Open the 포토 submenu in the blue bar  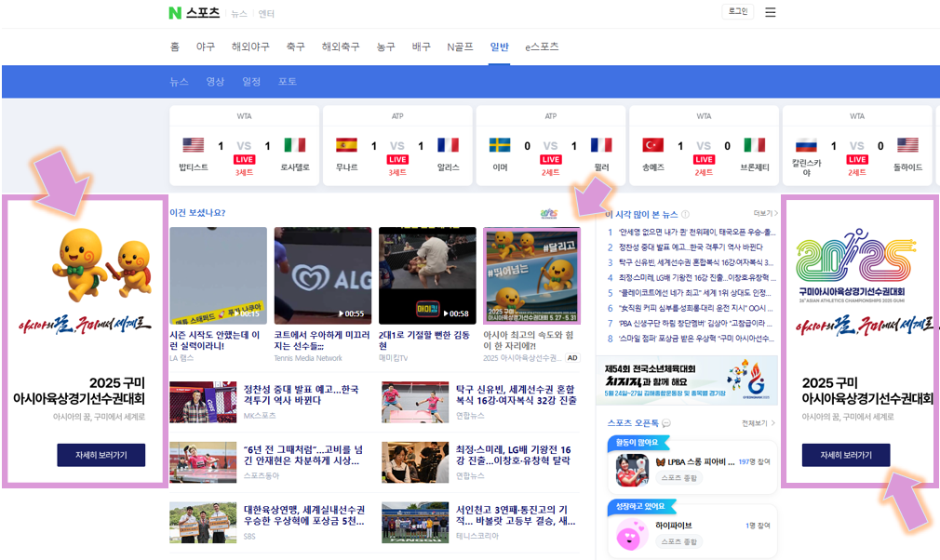(288, 82)
